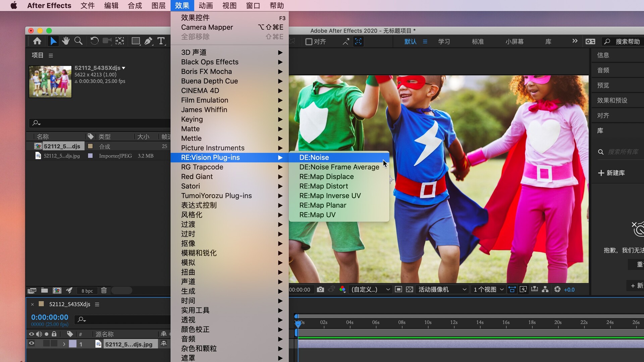Click the snapping options icon next to 对齐

pyautogui.click(x=345, y=42)
